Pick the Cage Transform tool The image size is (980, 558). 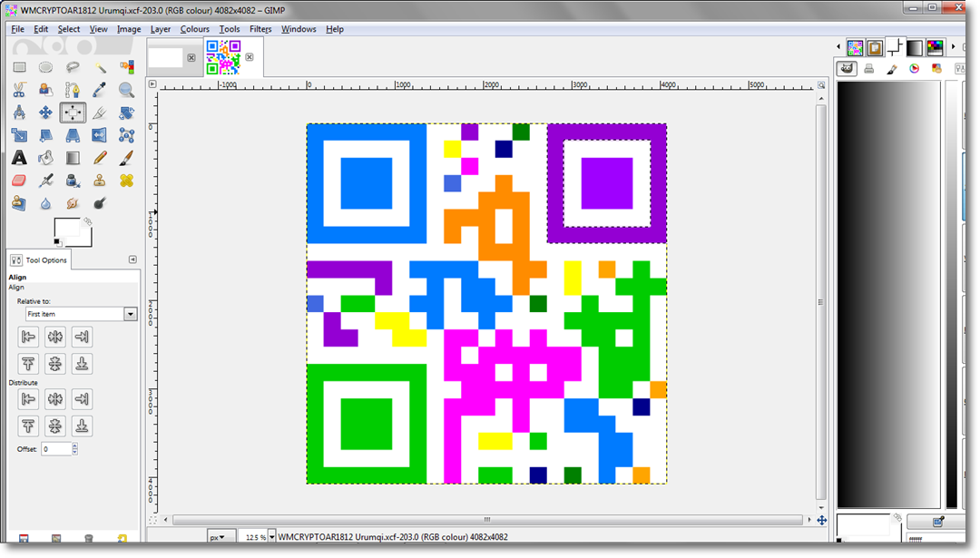(126, 135)
